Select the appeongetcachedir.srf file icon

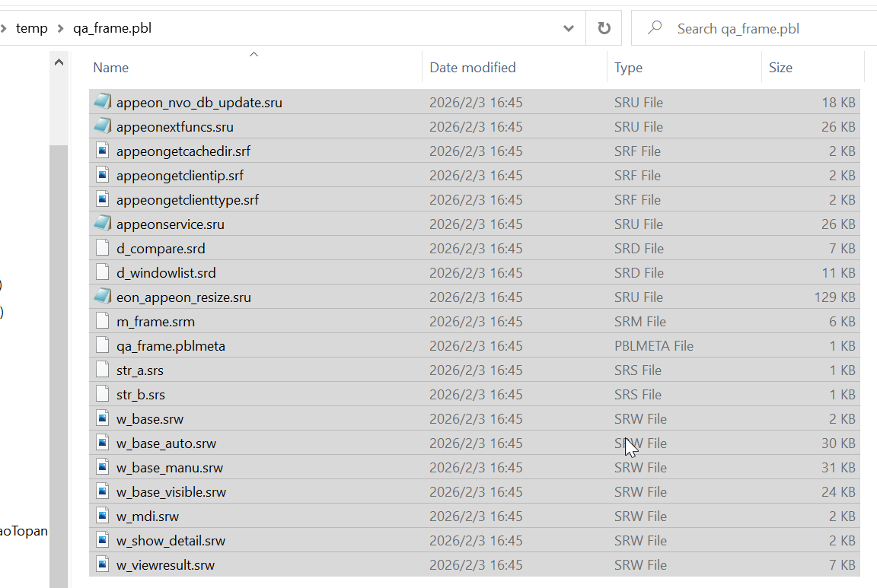(x=102, y=151)
